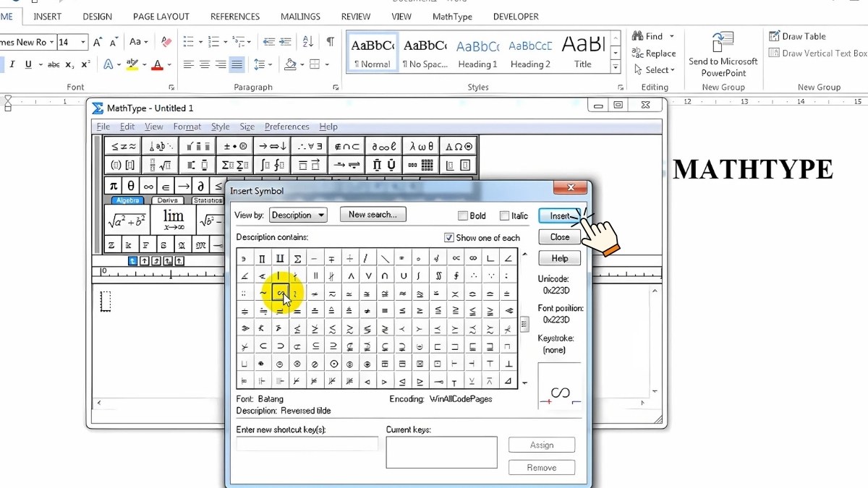
Task: Click the symbol grid vertical scrollbar thumb
Action: pos(524,324)
